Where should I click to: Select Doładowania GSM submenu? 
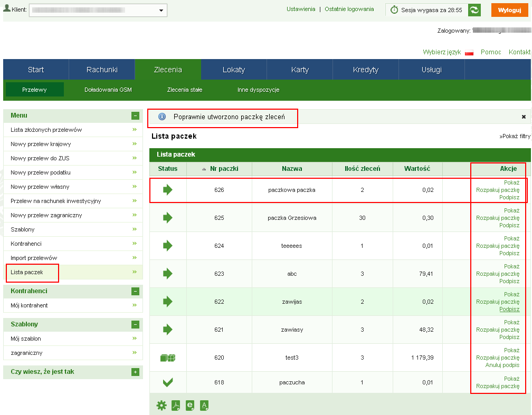tap(108, 90)
